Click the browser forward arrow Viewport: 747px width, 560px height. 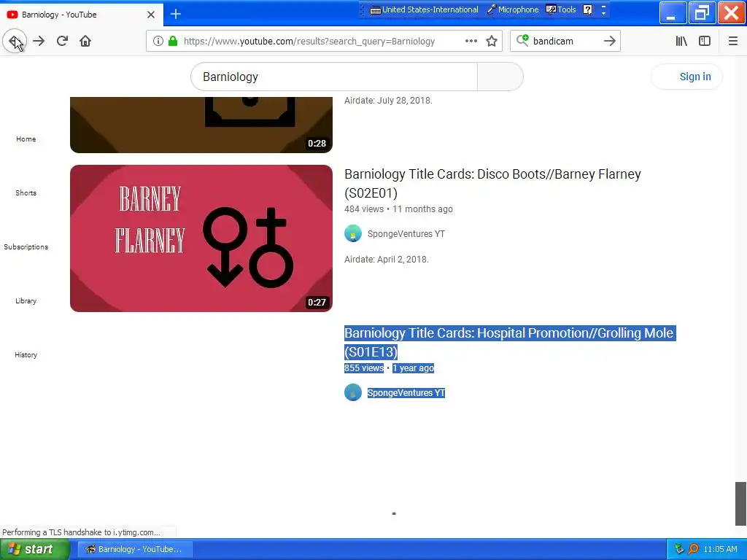(39, 41)
